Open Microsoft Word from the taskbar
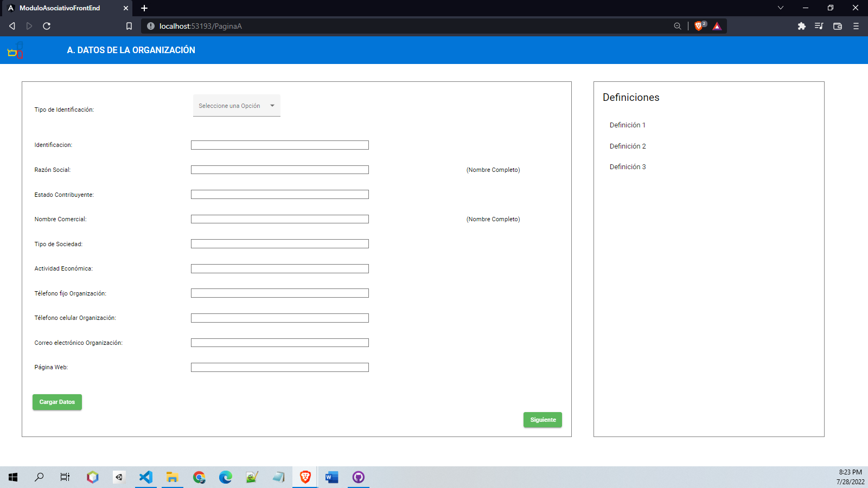868x488 pixels. [x=332, y=477]
